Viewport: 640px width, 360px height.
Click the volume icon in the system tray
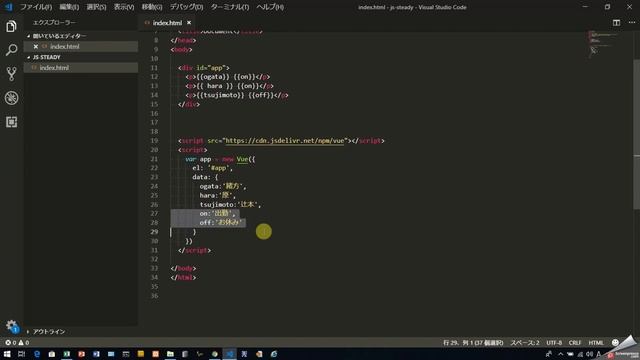(589, 354)
